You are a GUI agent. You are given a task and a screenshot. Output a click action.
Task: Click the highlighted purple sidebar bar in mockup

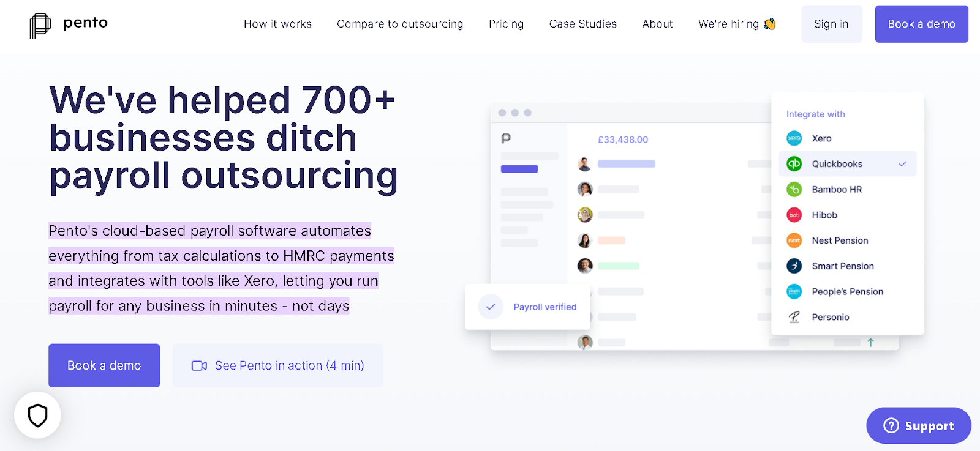tap(519, 169)
